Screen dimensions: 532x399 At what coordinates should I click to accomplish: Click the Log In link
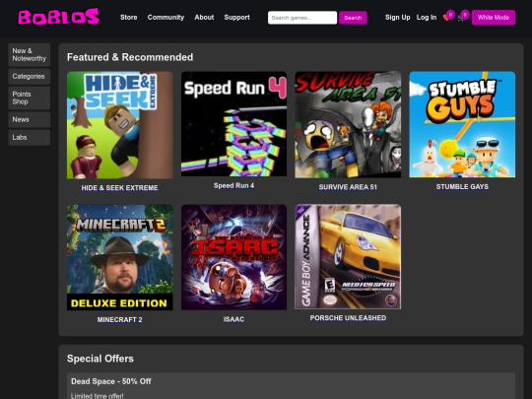coord(427,18)
